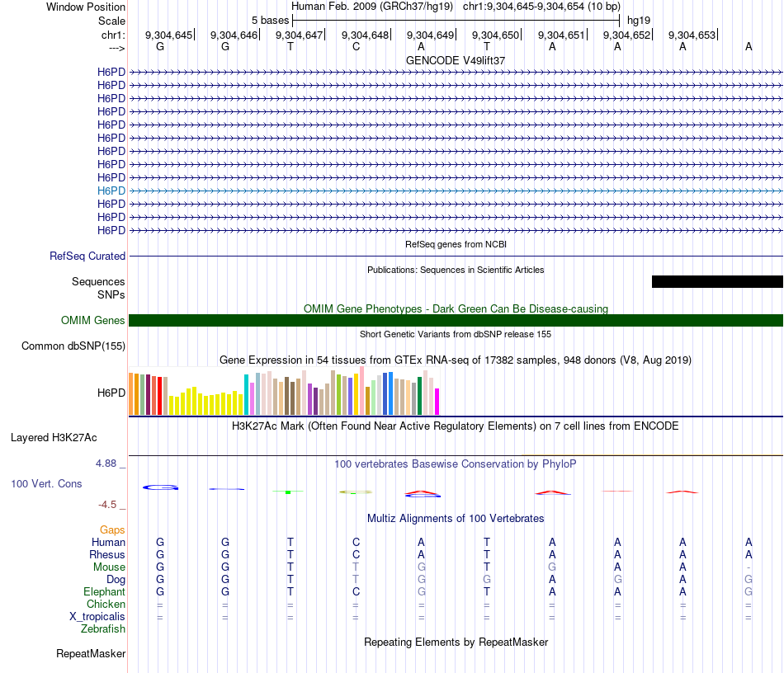Image resolution: width=784 pixels, height=673 pixels.
Task: Click the Dog species label
Action: (x=116, y=580)
